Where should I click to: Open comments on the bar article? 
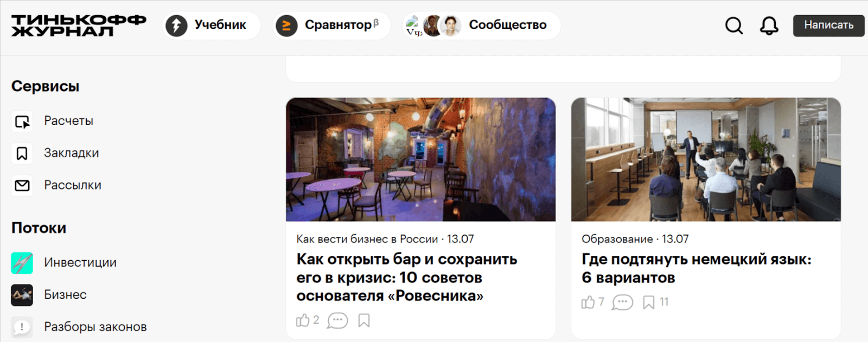pyautogui.click(x=337, y=320)
